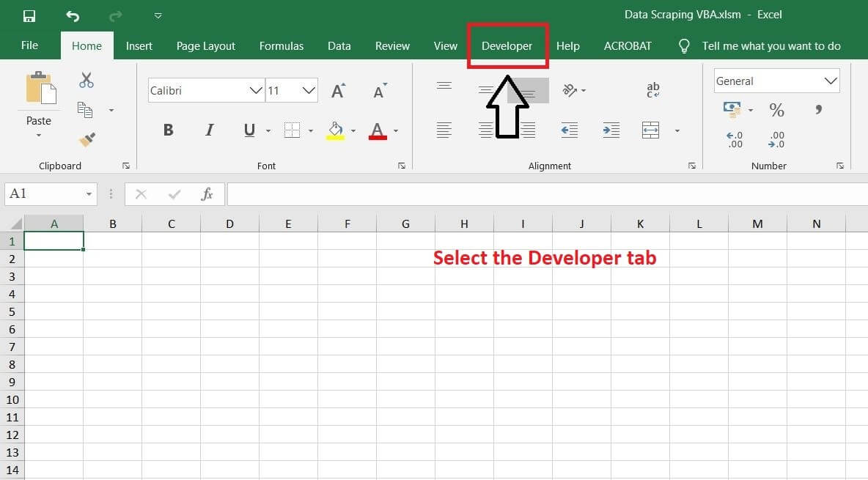The width and height of the screenshot is (868, 480).
Task: Toggle Underline formatting
Action: tap(249, 130)
